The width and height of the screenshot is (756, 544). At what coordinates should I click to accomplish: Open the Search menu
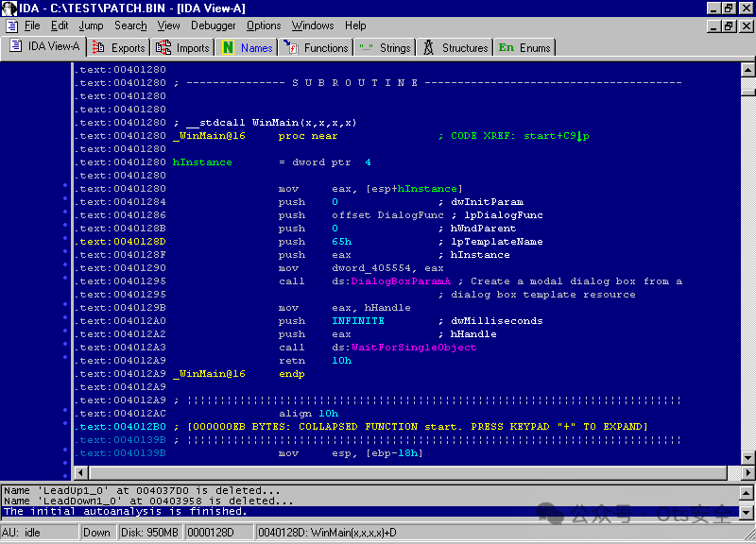130,25
